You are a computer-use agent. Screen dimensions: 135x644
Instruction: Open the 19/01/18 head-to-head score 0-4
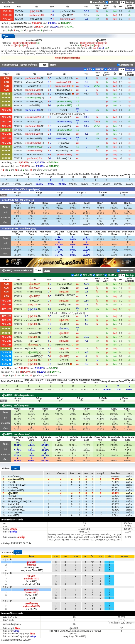(x=52, y=19)
